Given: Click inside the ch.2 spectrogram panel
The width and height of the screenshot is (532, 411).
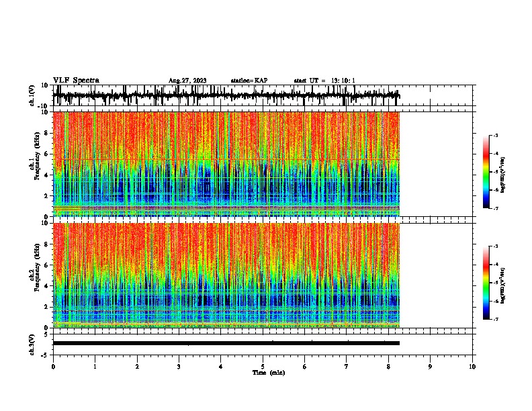Looking at the screenshot, I should pos(226,275).
